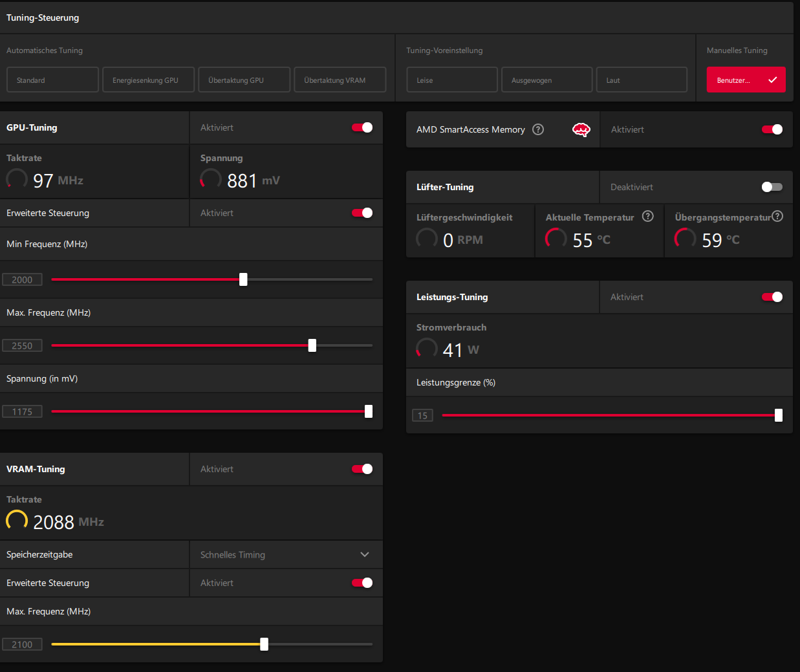The image size is (800, 672).
Task: Choose the Ausgewogen tuning preset
Action: click(547, 80)
